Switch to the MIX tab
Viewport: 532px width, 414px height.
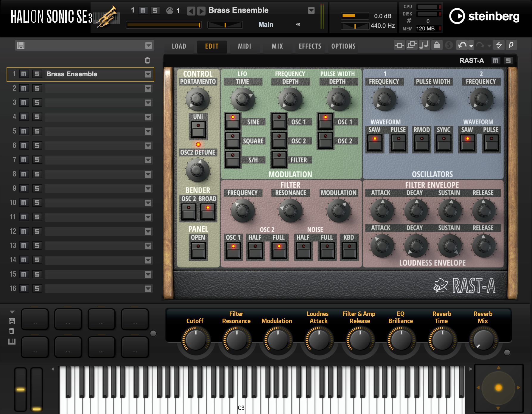(277, 46)
